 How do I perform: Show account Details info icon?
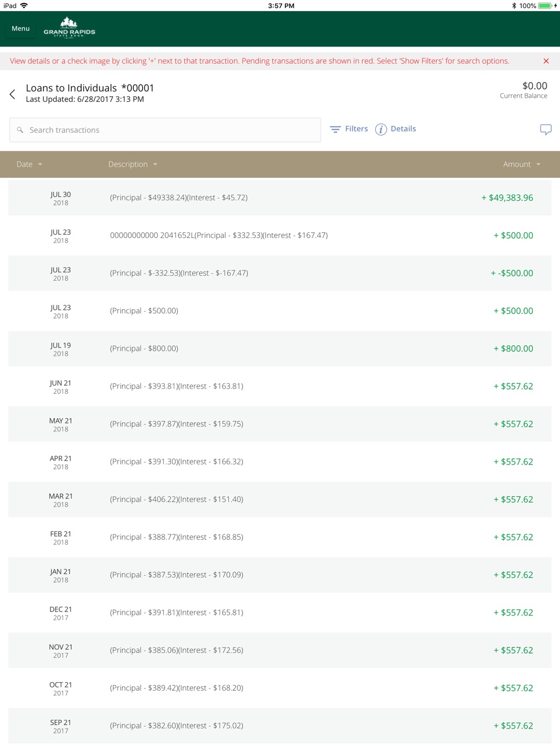(380, 129)
